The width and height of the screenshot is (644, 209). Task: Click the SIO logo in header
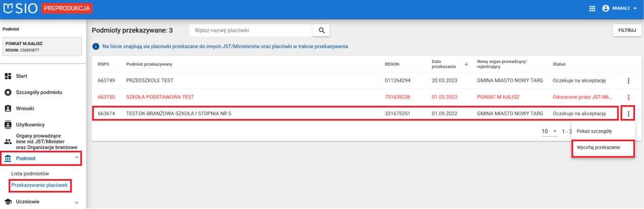click(20, 9)
